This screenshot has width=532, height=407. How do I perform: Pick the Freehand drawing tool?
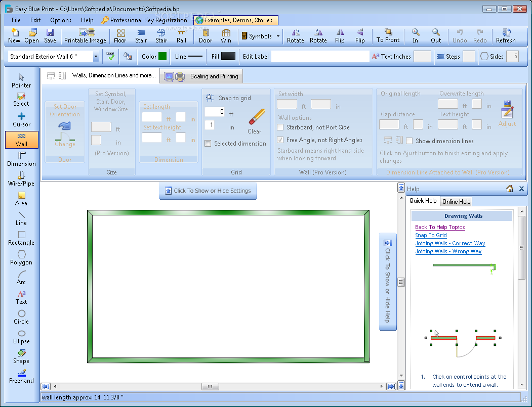coord(21,376)
